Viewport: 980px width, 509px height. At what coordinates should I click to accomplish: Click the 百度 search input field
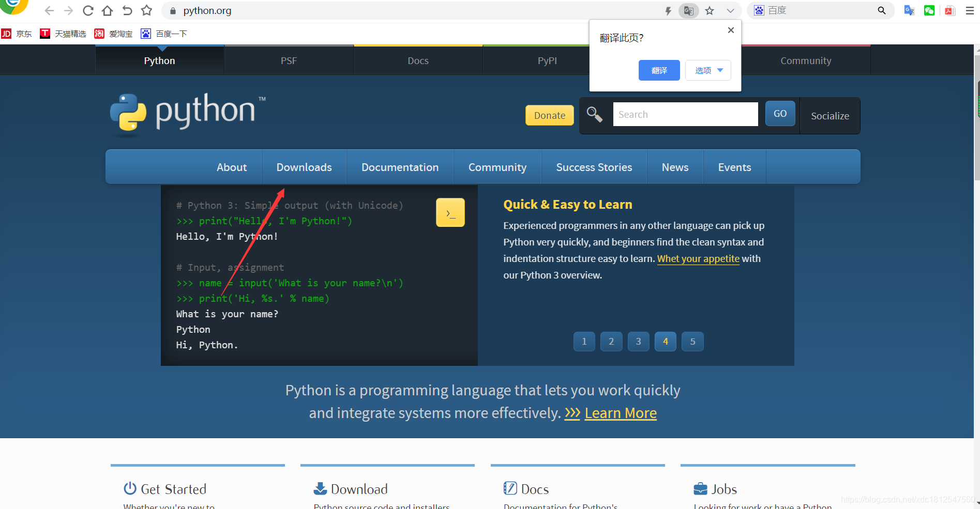click(820, 10)
